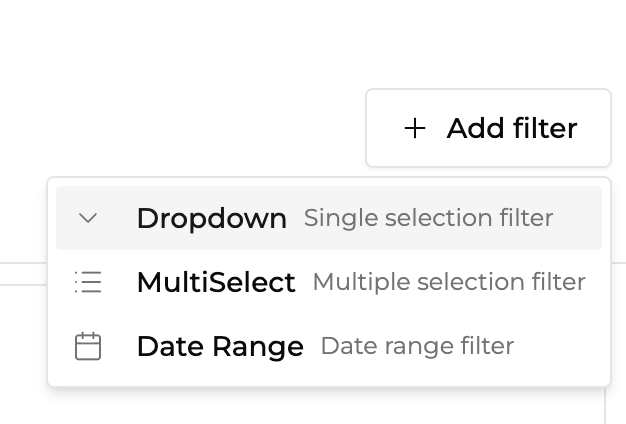Click the "Add filter" text label

(511, 128)
